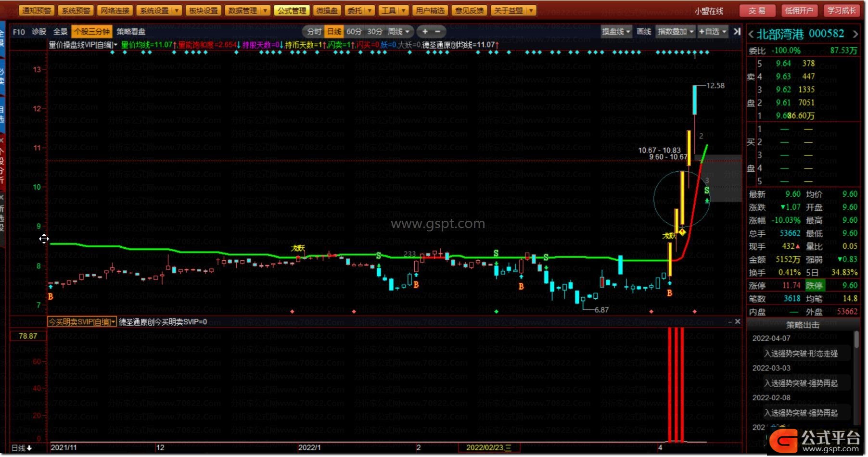Click the 学习成长 button
This screenshot has height=457, width=868.
[x=842, y=11]
